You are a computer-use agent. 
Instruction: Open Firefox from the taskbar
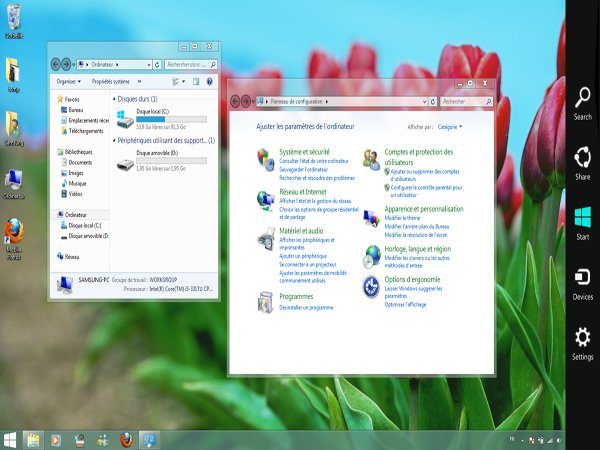(126, 440)
